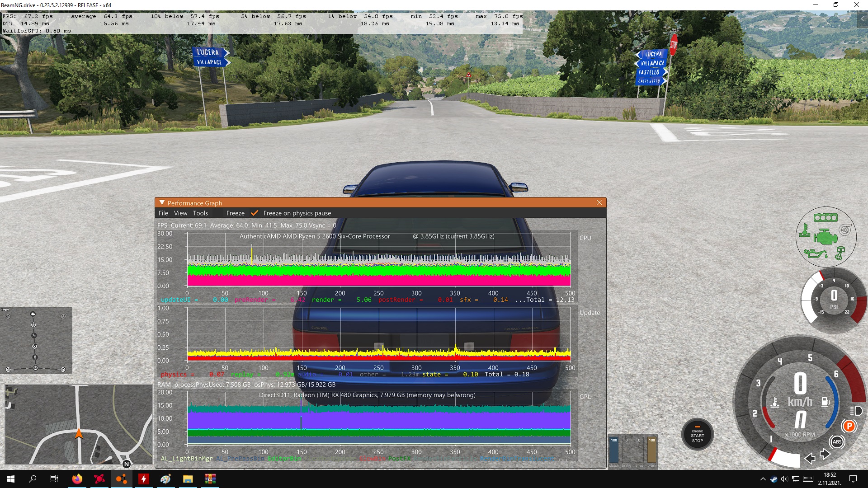The image size is (868, 488).
Task: Click the PostFX legend entry
Action: tap(399, 459)
